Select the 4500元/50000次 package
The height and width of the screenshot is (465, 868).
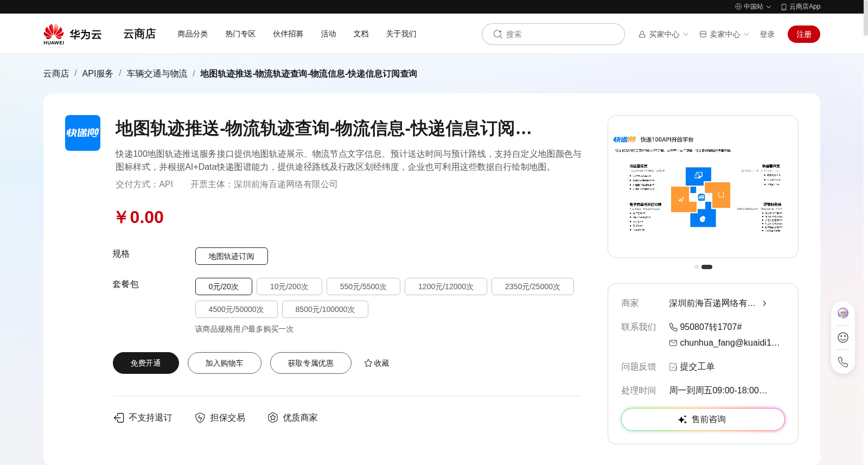[x=237, y=309]
